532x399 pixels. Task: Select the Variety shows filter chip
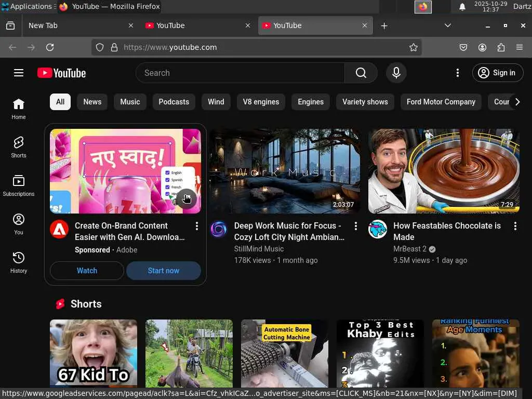click(x=365, y=102)
